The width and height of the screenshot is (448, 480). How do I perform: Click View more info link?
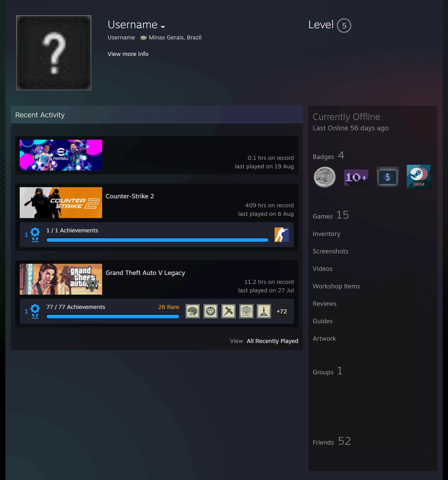(128, 54)
